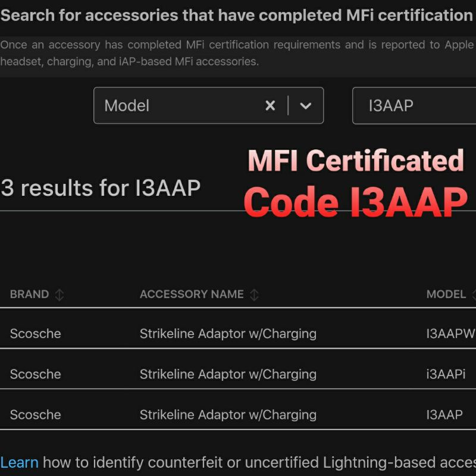Click the MODEL column header
Viewport: 476px width, 476px height.
tap(446, 295)
